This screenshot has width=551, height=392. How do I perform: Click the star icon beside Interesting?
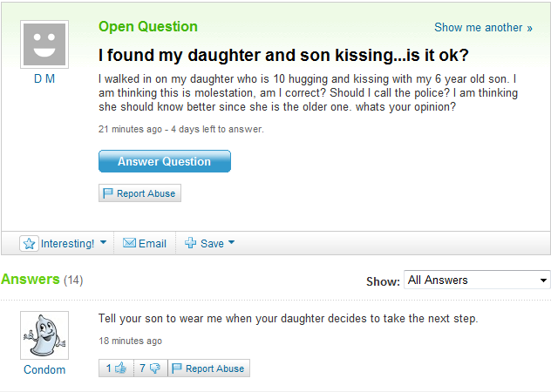click(30, 244)
